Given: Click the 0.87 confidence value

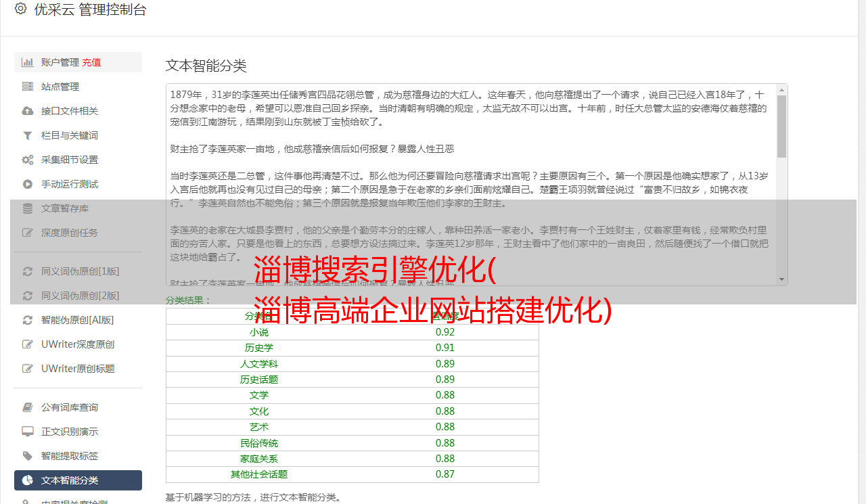Looking at the screenshot, I should 445,474.
